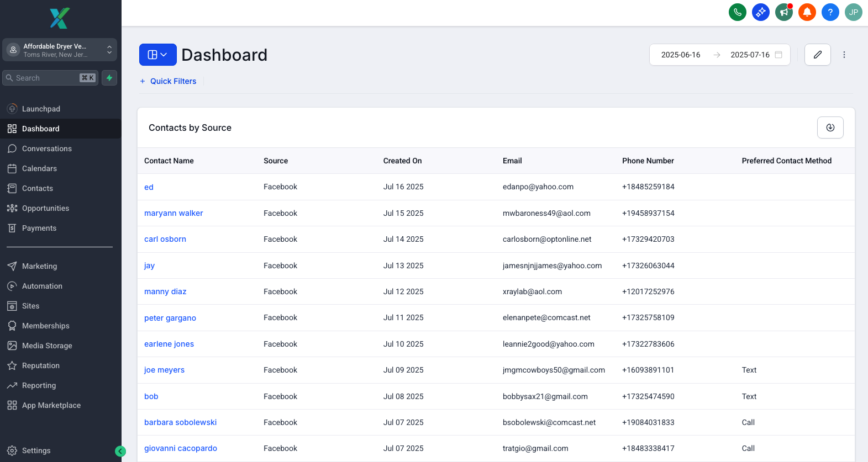Click the pencil edit dashboard button
The image size is (868, 462).
coord(817,55)
